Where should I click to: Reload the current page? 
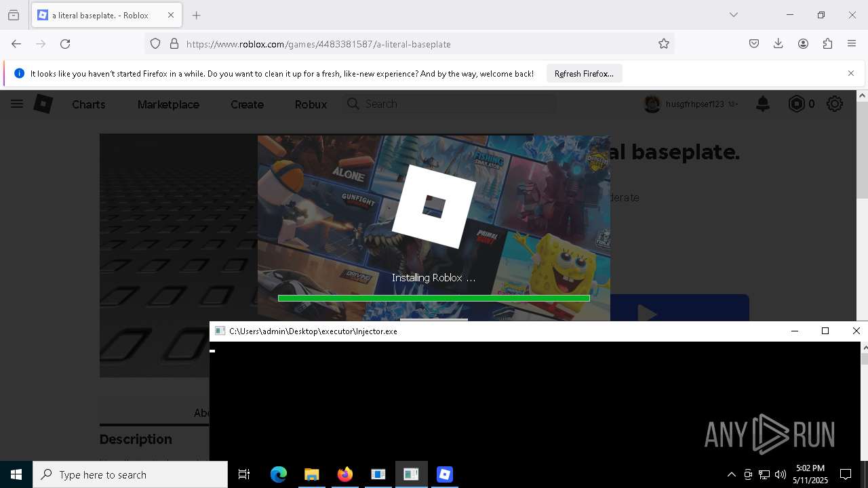(65, 43)
